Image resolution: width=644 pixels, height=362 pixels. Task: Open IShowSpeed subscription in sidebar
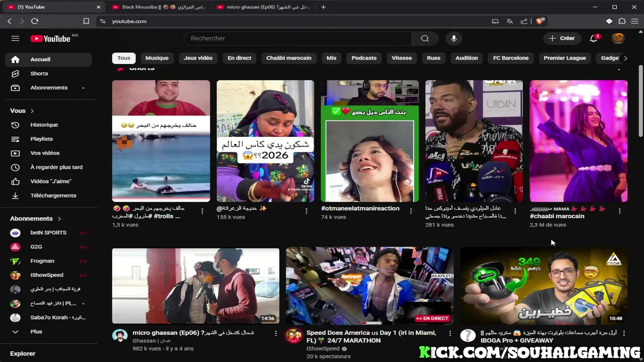coord(48,275)
